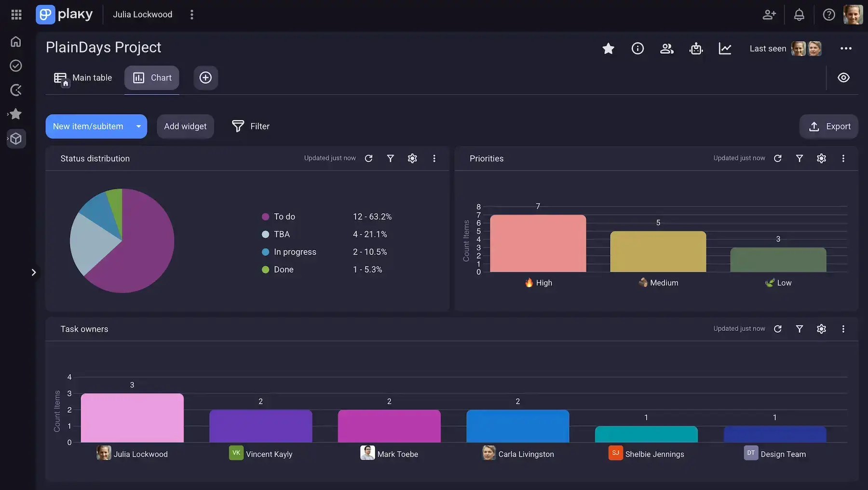Filter the Priorities widget
The height and width of the screenshot is (490, 868).
tap(800, 159)
